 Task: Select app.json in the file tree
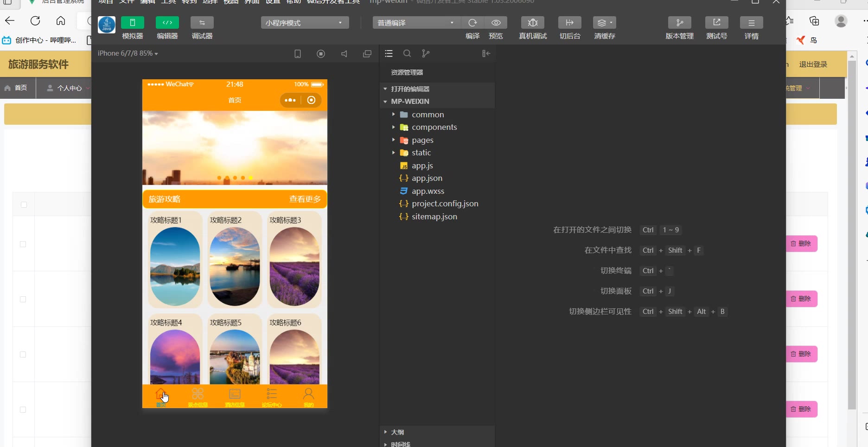click(x=427, y=178)
